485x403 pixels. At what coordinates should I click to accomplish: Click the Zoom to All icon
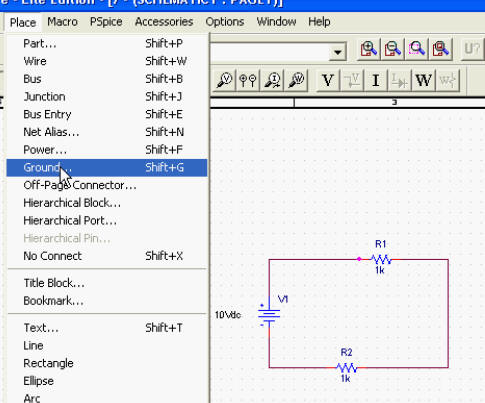tap(440, 50)
